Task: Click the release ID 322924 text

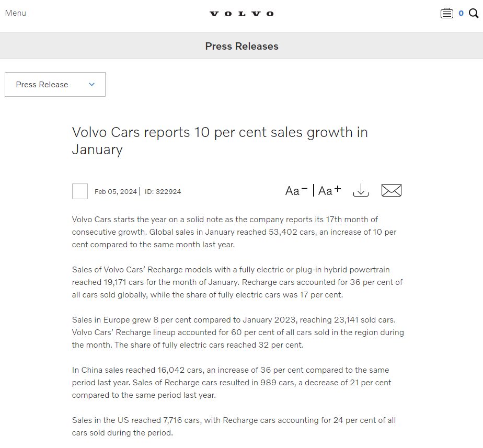Action: (163, 192)
